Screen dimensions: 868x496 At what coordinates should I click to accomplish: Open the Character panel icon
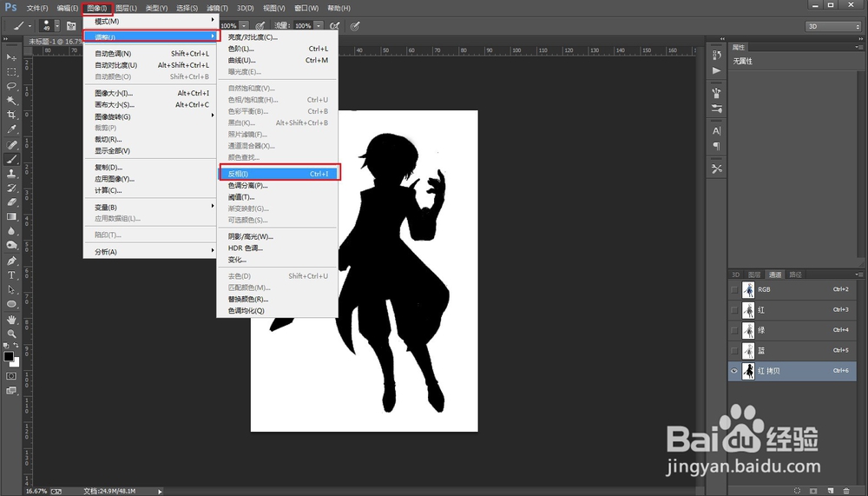coord(716,131)
